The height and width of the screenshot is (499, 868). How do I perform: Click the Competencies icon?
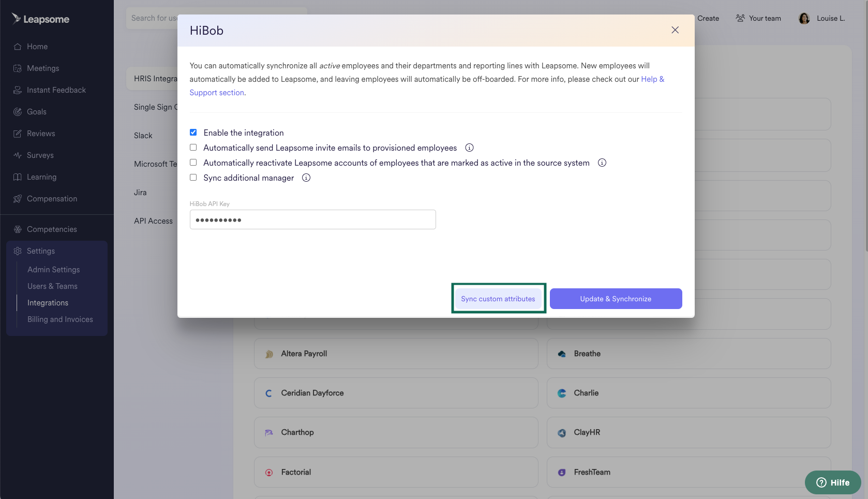coord(18,229)
